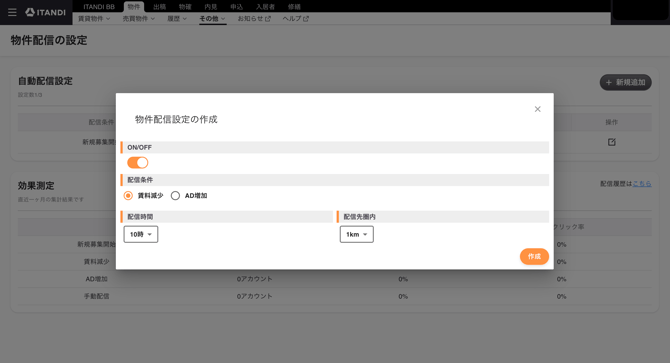This screenshot has height=363, width=670.
Task: Click the orange 作成 button
Action: click(534, 256)
